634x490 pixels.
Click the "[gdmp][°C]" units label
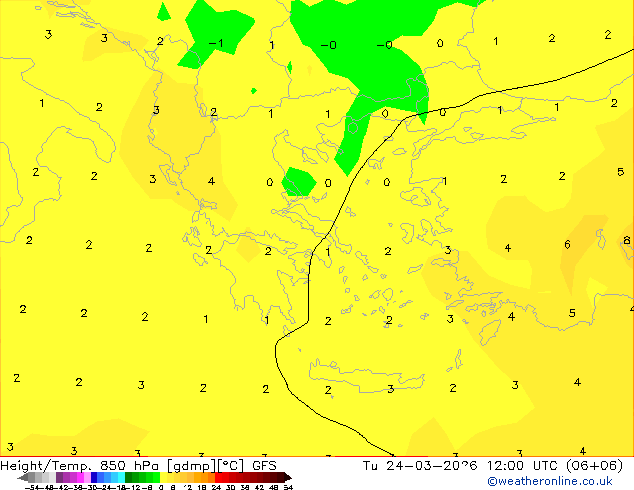tap(206, 466)
